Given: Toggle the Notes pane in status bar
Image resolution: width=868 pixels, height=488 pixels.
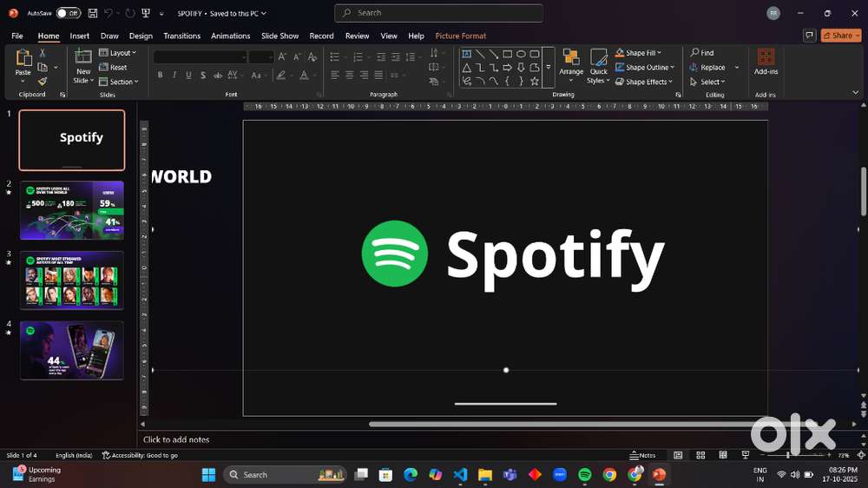Looking at the screenshot, I should 642,455.
